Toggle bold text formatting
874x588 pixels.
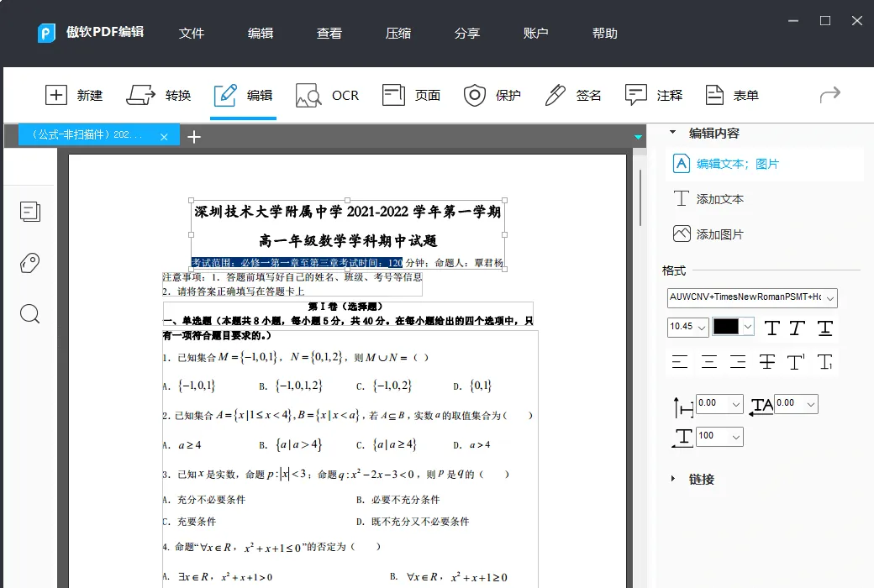772,328
